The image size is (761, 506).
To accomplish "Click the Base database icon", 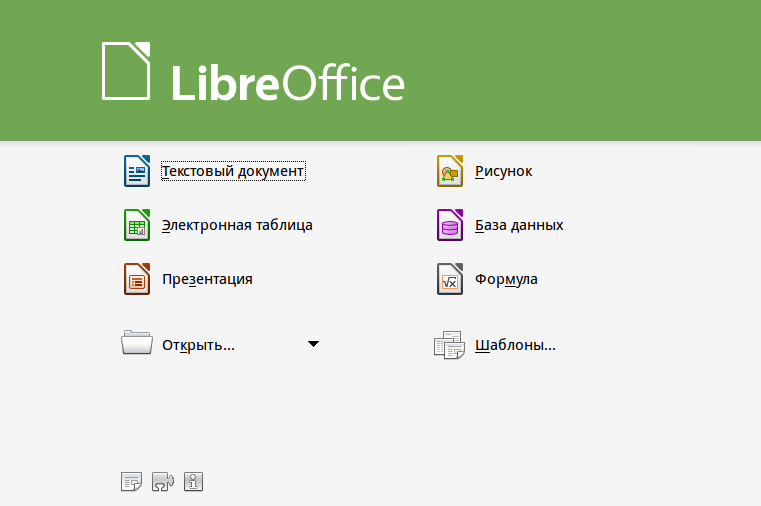I will (450, 225).
